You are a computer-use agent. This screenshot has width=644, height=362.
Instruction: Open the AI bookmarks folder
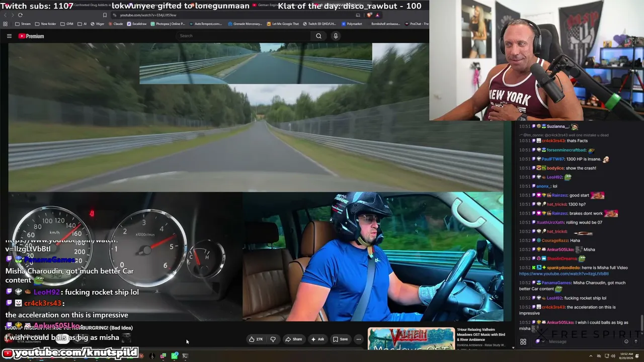(82, 24)
